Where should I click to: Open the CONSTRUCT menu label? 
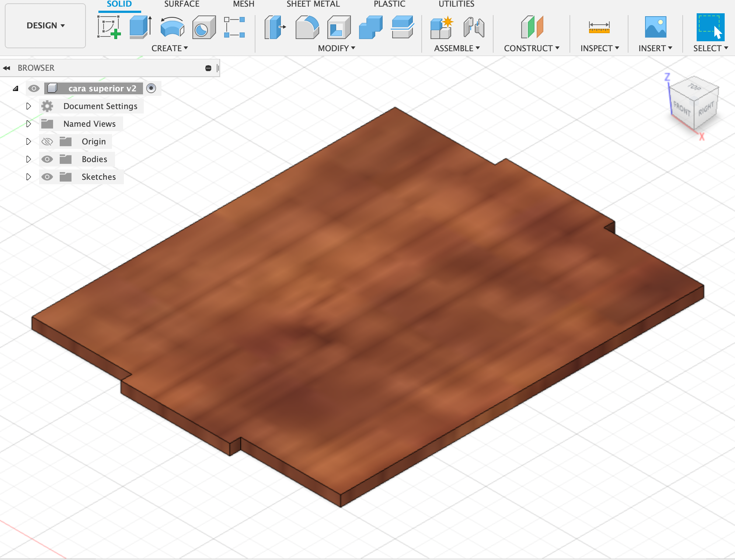point(531,48)
